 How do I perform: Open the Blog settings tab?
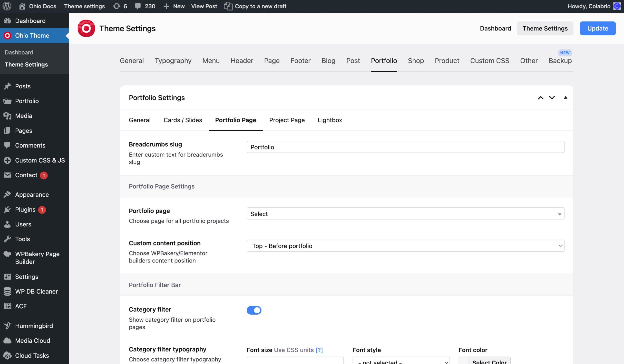(328, 61)
